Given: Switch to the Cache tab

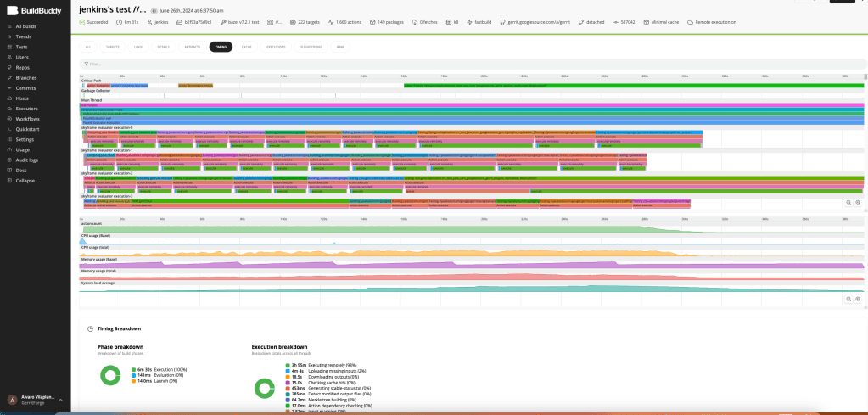Looking at the screenshot, I should click(x=246, y=47).
